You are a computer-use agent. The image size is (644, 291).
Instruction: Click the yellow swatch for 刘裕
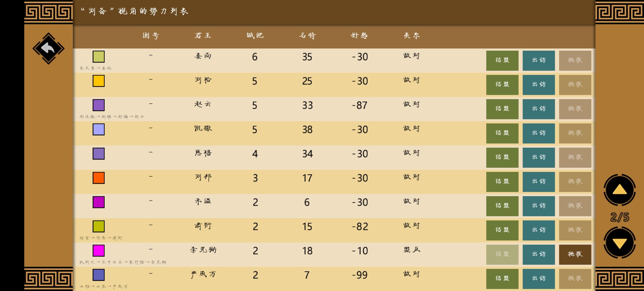point(98,81)
